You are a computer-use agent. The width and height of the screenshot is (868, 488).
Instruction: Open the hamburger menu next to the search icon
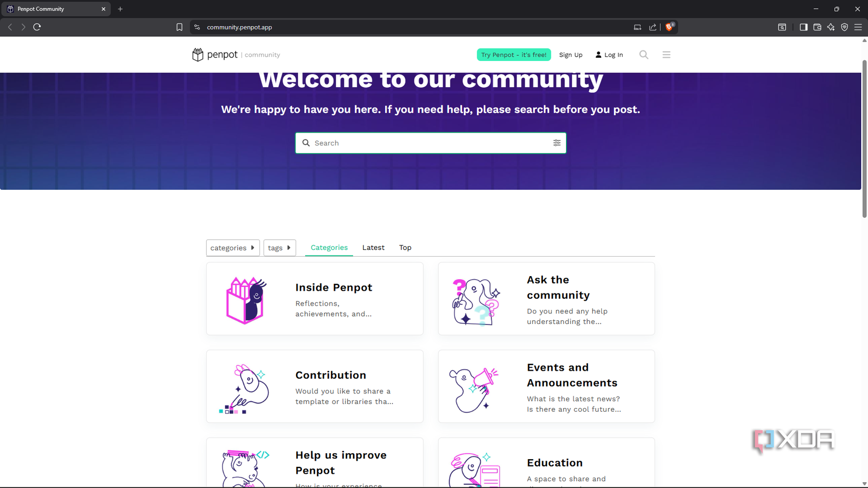coord(666,54)
